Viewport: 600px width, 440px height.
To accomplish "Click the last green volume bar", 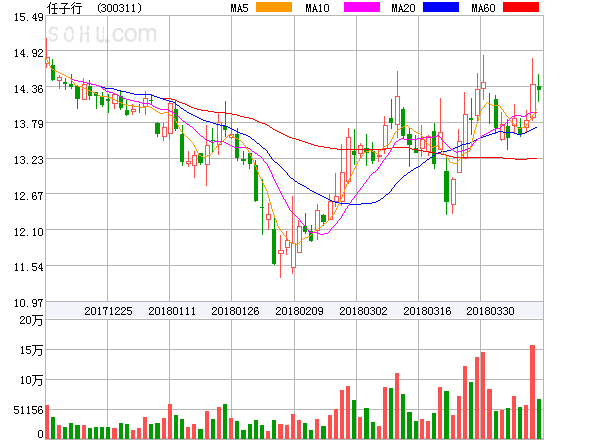I will coord(539,419).
